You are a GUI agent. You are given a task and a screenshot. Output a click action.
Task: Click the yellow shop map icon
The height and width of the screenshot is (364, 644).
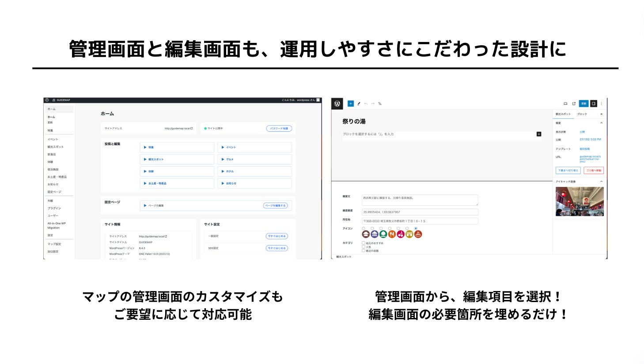click(409, 234)
